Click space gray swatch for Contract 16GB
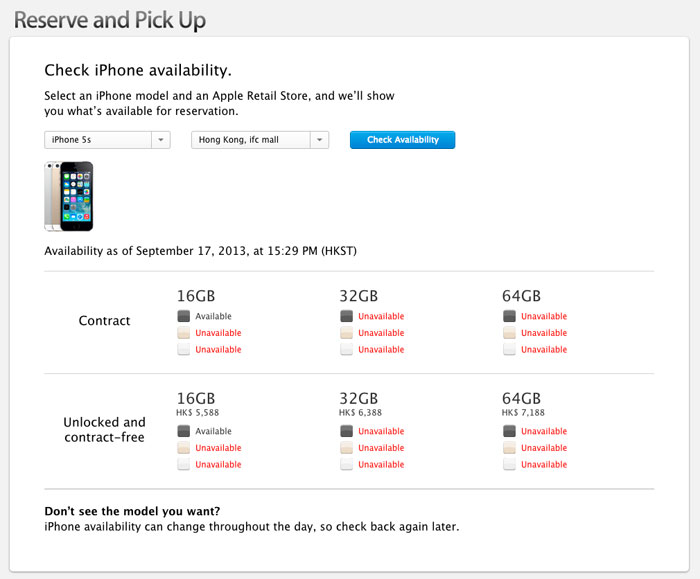The width and height of the screenshot is (700, 579). pos(183,316)
